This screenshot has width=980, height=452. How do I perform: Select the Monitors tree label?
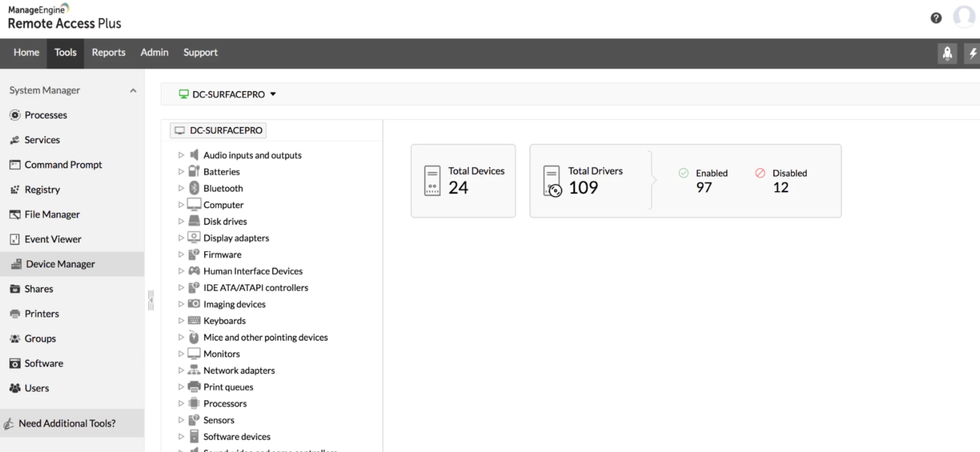tap(221, 354)
